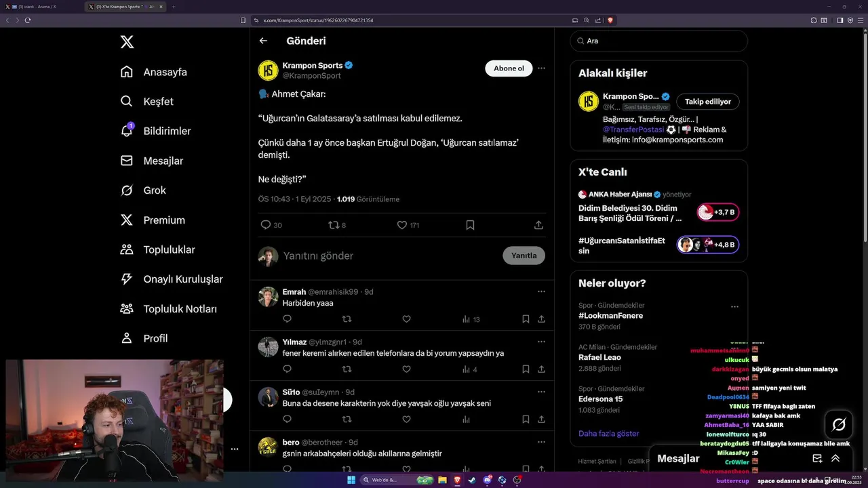
Task: Go to Mesajlar in the sidebar
Action: 151,161
